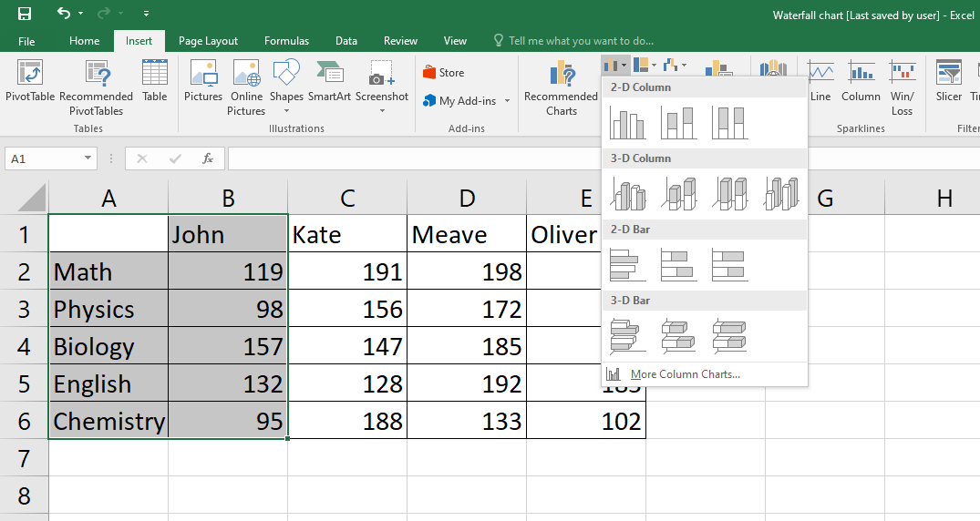Select cell C2 containing 191
Image resolution: width=980 pixels, height=521 pixels.
click(346, 271)
